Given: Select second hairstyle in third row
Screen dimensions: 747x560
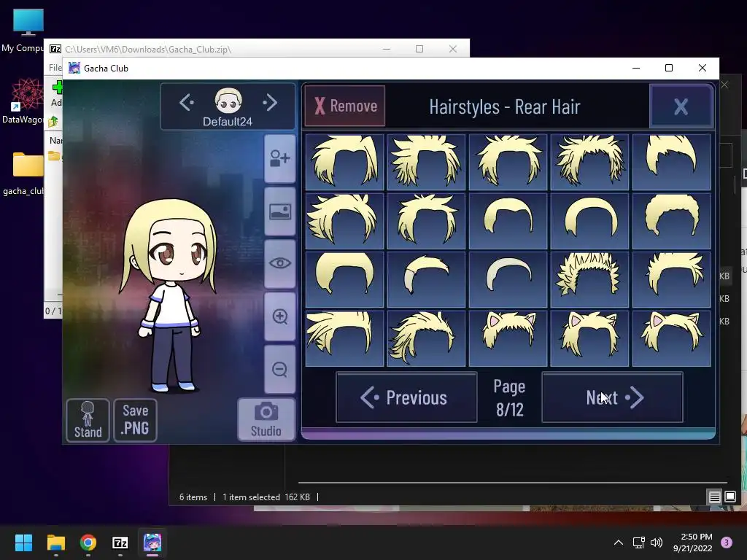Looking at the screenshot, I should (x=426, y=279).
